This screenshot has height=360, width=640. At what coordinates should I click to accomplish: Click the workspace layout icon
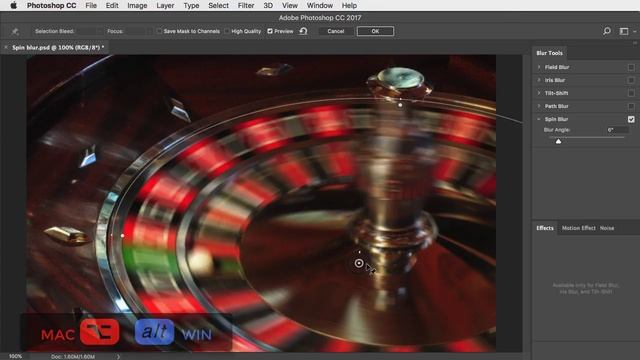click(624, 31)
